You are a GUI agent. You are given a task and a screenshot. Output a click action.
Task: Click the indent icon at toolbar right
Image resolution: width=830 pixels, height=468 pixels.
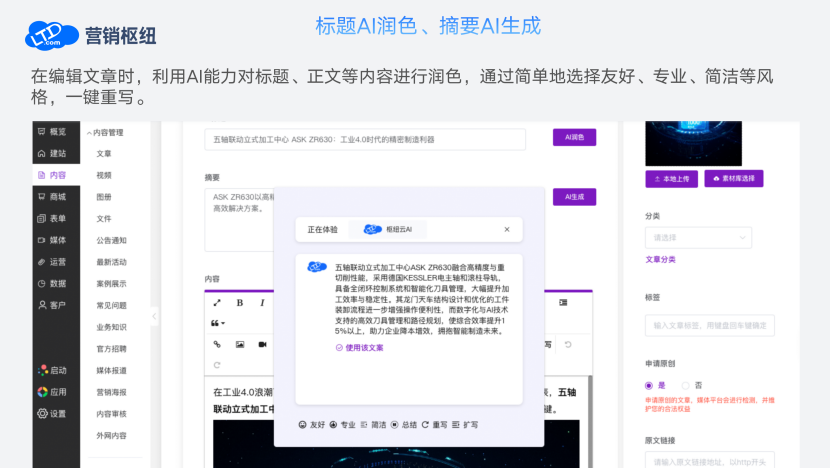563,302
